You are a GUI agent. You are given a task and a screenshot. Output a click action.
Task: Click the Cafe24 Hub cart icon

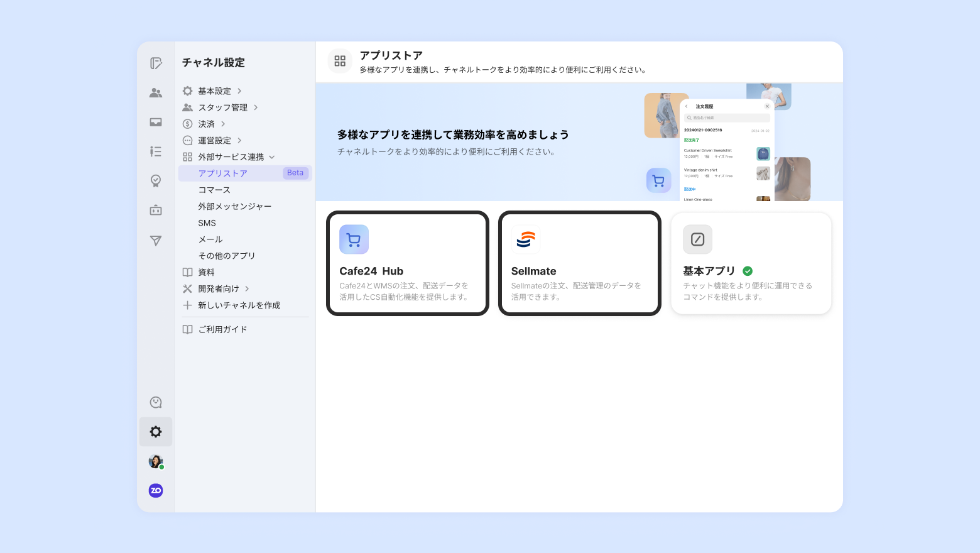(x=354, y=239)
